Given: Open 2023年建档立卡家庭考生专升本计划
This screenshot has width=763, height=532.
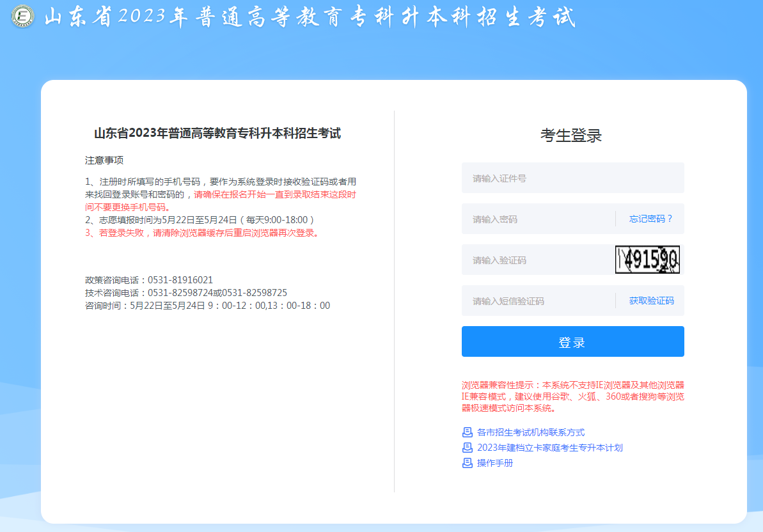Looking at the screenshot, I should 551,448.
